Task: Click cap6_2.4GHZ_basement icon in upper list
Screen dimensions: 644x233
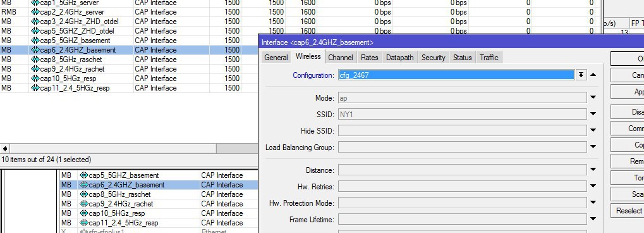Action: coord(35,50)
